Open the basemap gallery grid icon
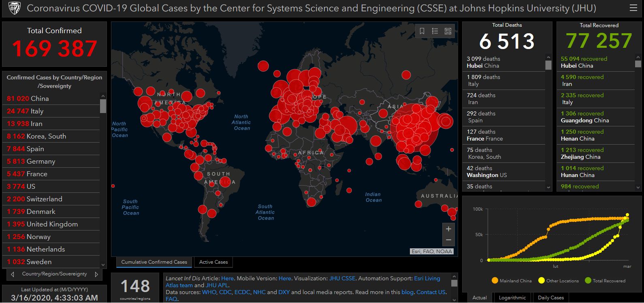The width and height of the screenshot is (644, 303). (448, 31)
